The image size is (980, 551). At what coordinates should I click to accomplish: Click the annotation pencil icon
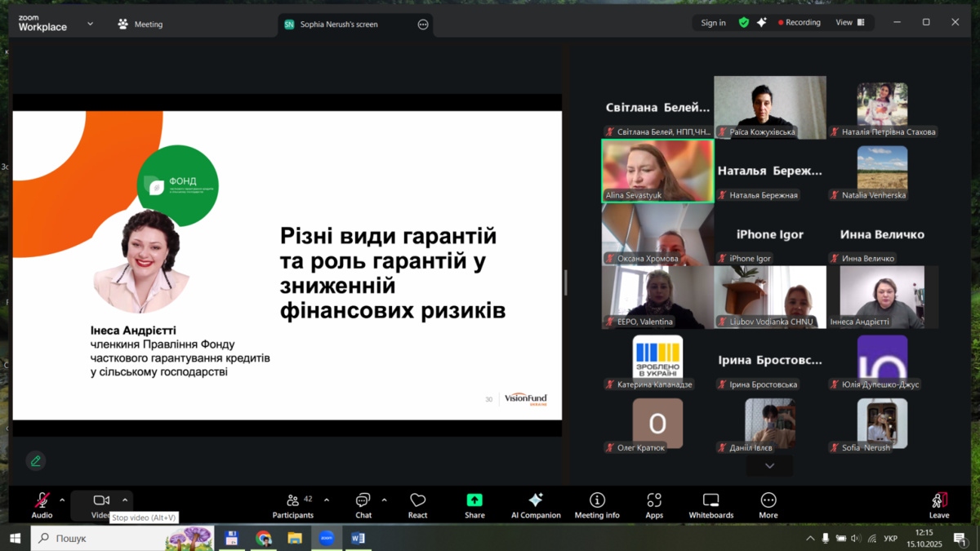(x=35, y=461)
